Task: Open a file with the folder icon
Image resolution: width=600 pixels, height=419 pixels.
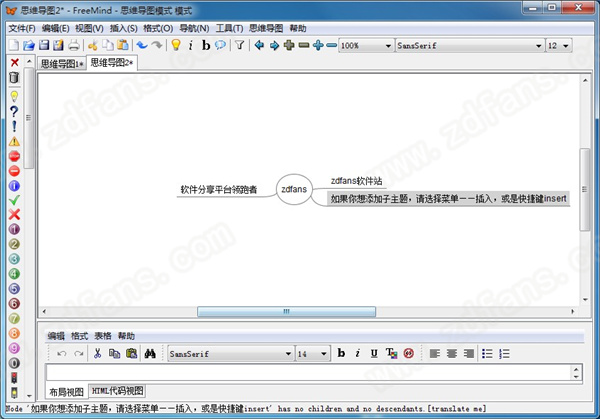Action: click(x=29, y=45)
